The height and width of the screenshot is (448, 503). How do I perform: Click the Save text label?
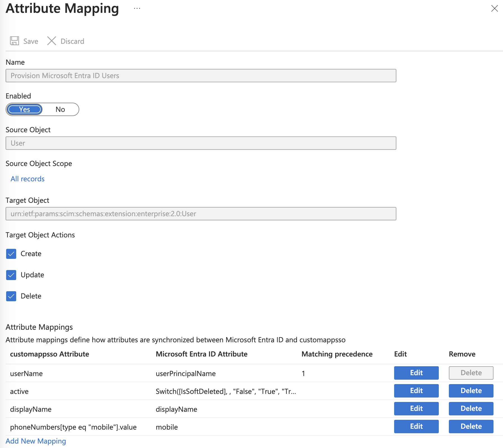(x=31, y=41)
